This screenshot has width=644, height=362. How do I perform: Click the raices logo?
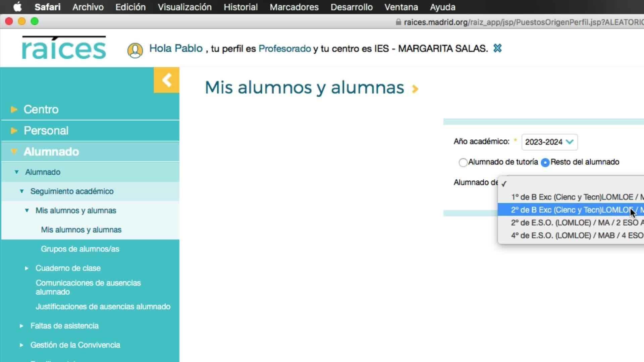pyautogui.click(x=64, y=48)
